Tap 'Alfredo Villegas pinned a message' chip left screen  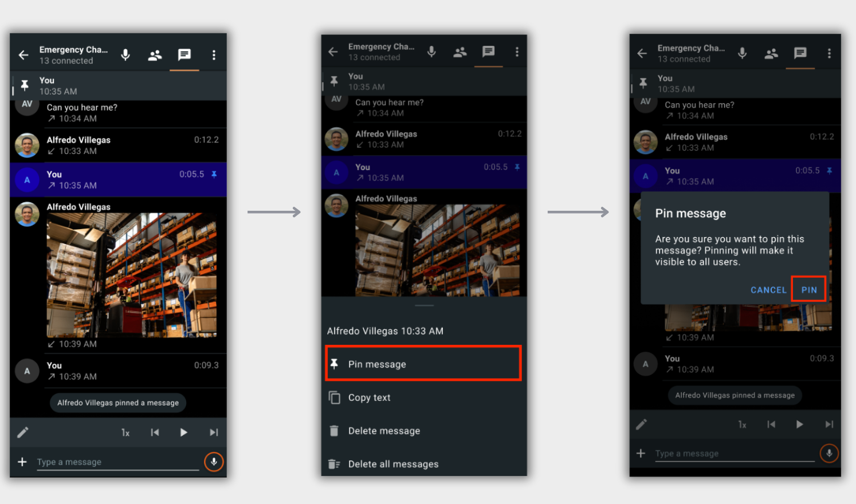118,403
